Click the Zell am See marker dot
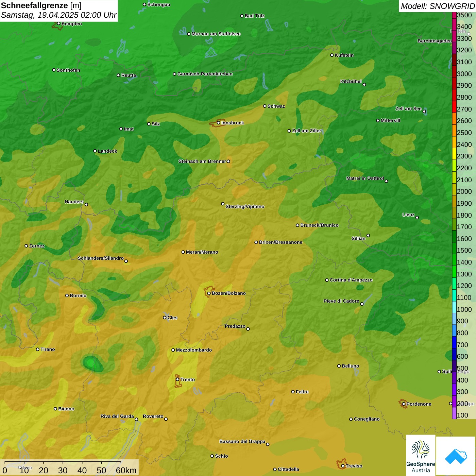Image resolution: width=476 pixels, height=476 pixels. (424, 112)
